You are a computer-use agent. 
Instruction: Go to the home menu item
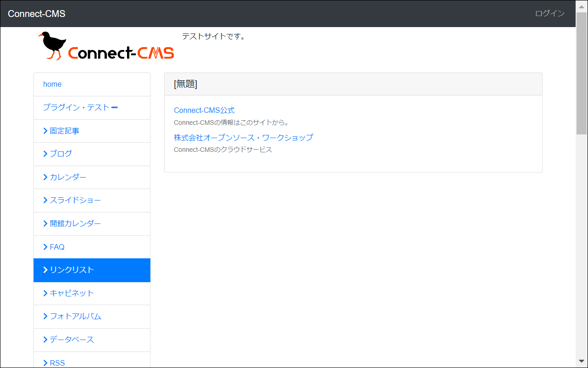coord(92,84)
